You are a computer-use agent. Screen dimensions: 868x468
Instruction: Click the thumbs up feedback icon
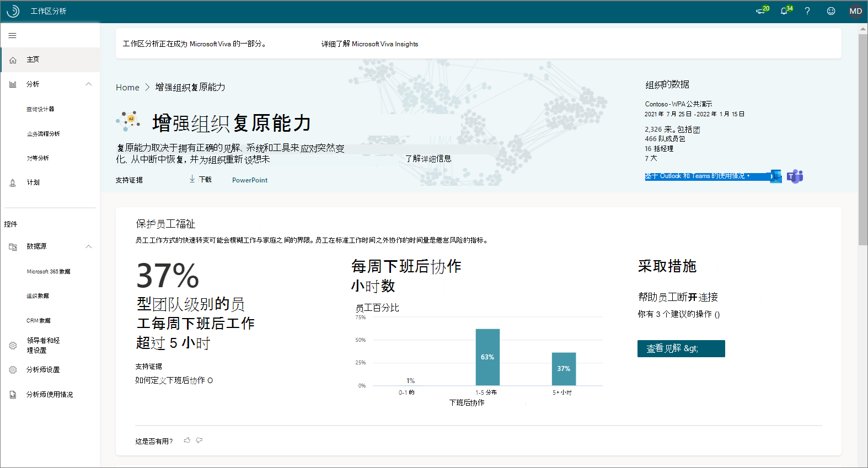187,440
